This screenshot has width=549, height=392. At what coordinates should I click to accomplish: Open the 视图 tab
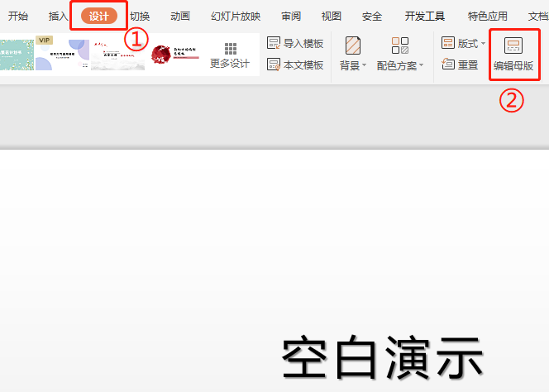point(332,16)
